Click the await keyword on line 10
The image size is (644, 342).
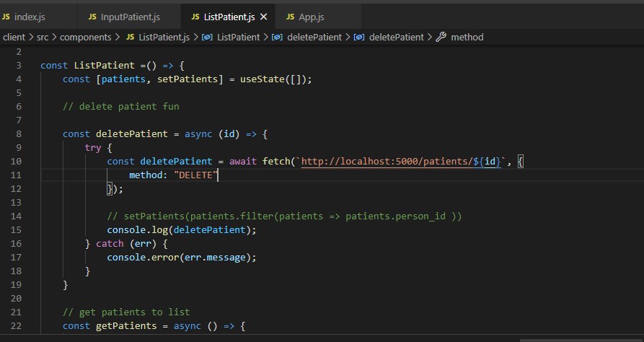tap(243, 161)
